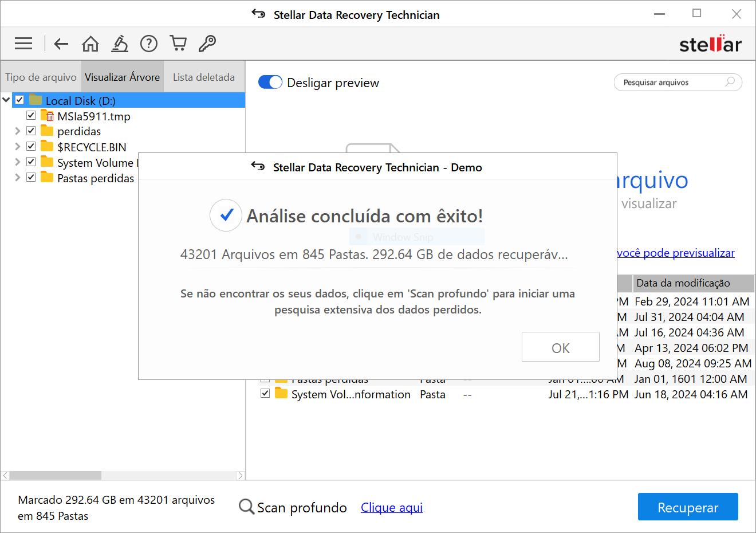Click the tree scrollbar right arrow
The height and width of the screenshot is (533, 756).
point(241,476)
